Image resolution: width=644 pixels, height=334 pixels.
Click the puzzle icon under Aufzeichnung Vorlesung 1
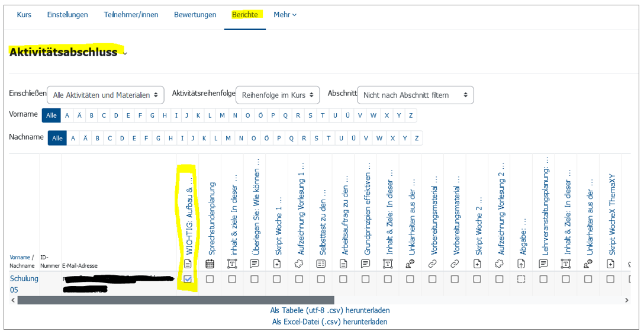(299, 264)
